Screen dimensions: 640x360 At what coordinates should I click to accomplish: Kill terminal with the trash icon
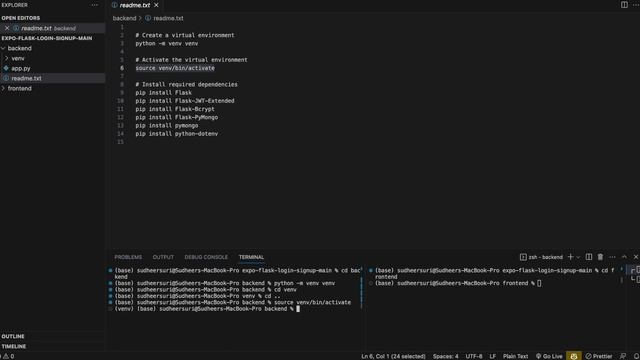click(x=600, y=257)
